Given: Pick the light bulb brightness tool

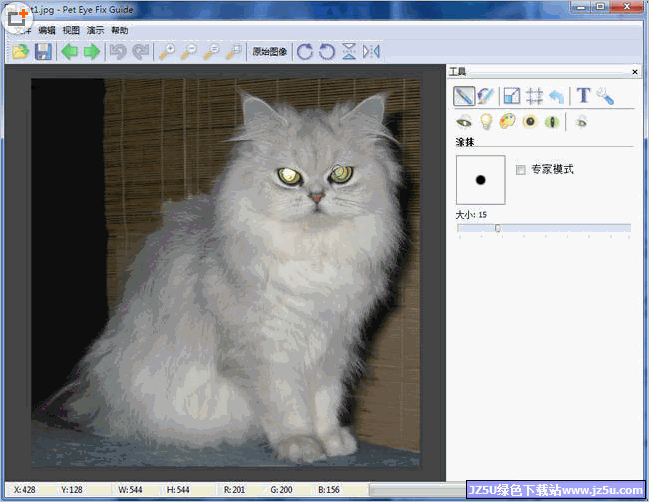Looking at the screenshot, I should tap(486, 122).
